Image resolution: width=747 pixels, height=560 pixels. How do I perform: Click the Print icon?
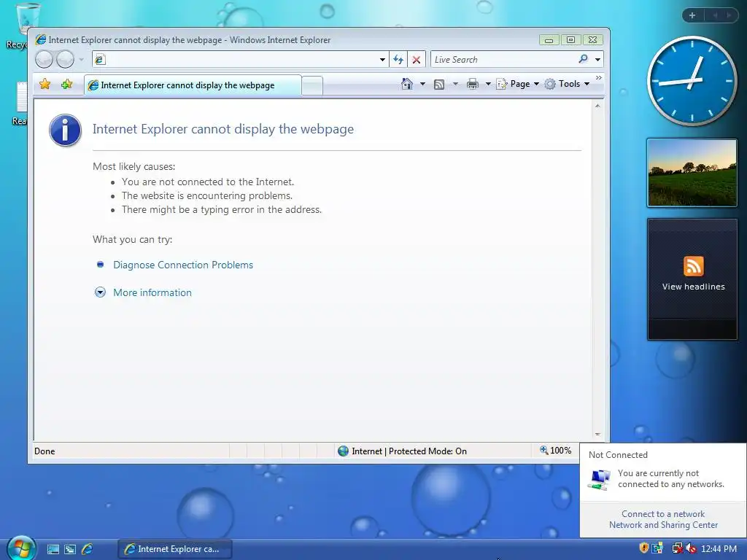(473, 85)
